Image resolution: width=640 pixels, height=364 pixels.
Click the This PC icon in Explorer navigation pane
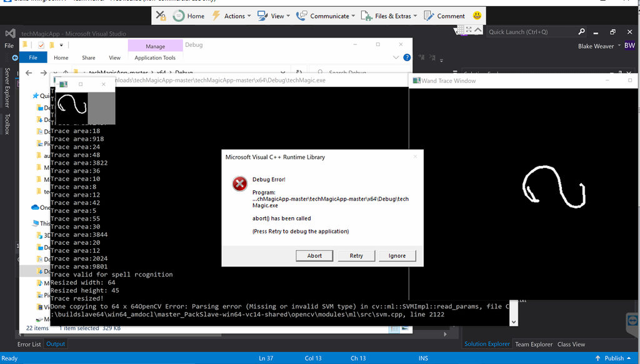[36, 223]
